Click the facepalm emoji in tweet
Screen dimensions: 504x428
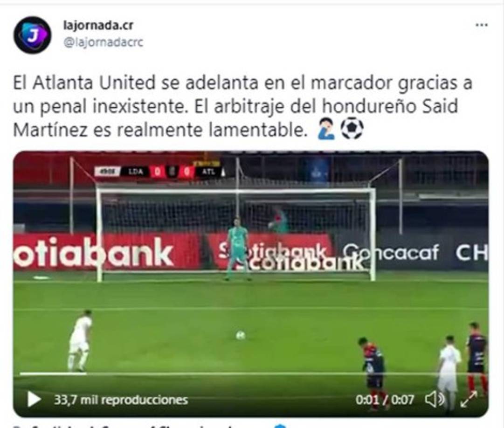(326, 129)
